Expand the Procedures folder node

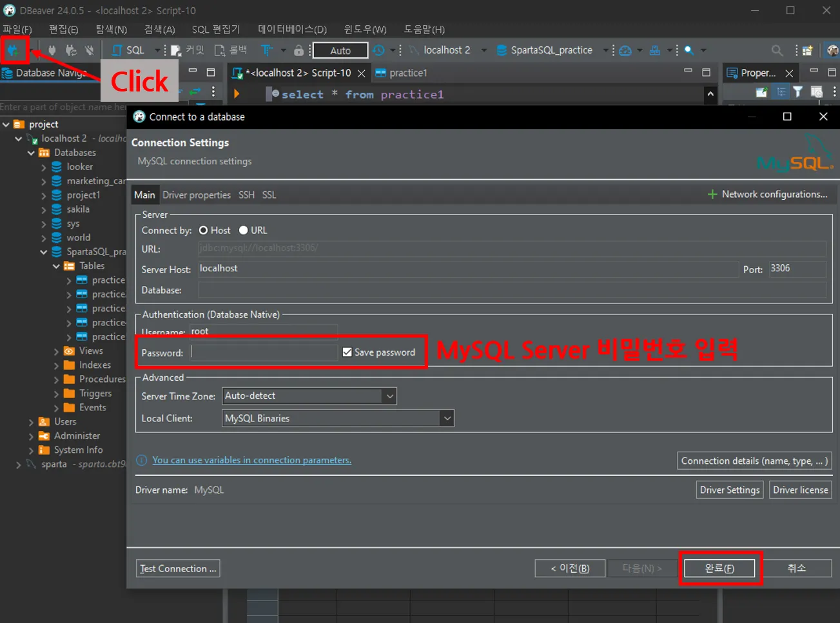coord(56,379)
